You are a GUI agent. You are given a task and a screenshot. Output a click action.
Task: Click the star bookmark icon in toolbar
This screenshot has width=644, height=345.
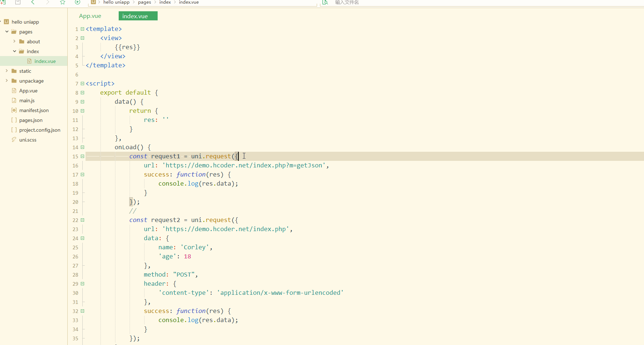click(63, 2)
